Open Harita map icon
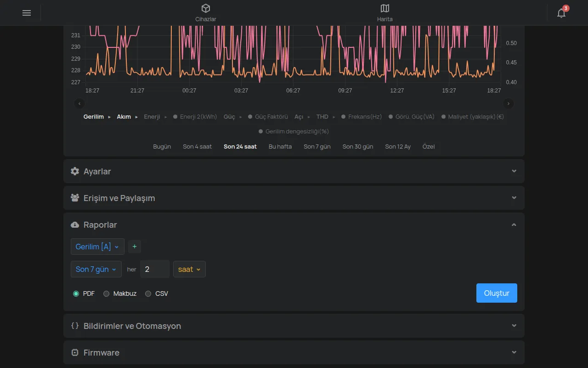This screenshot has height=368, width=588. (x=385, y=8)
